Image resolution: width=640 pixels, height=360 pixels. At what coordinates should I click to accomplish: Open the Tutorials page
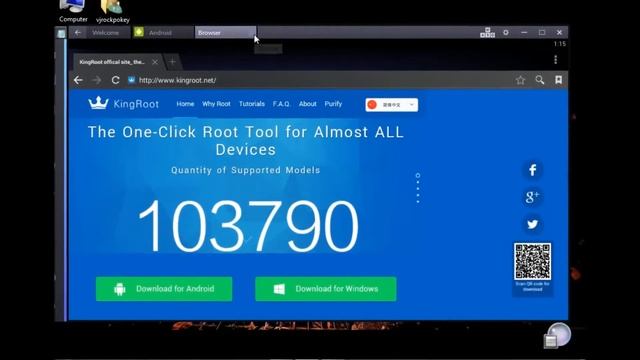[x=252, y=104]
